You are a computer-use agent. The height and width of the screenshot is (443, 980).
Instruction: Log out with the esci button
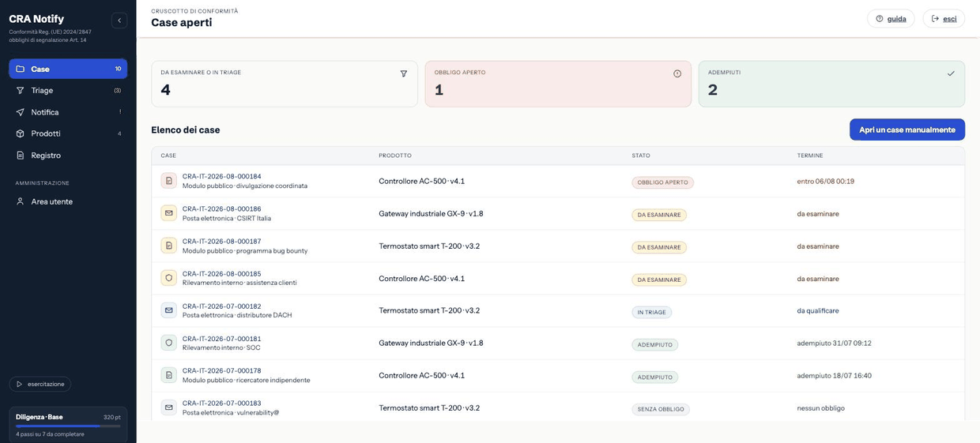[x=944, y=19]
